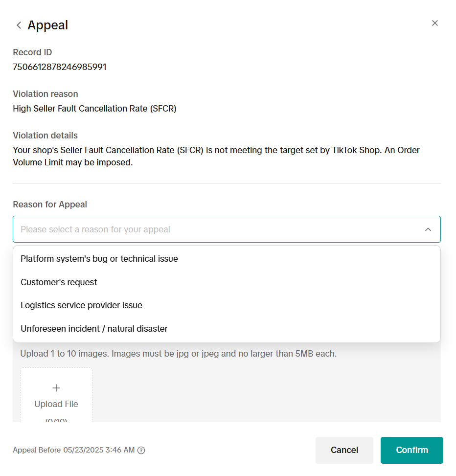Image resolution: width=456 pixels, height=476 pixels.
Task: Select 'Unforeseen incident / natural disaster'
Action: click(x=94, y=329)
